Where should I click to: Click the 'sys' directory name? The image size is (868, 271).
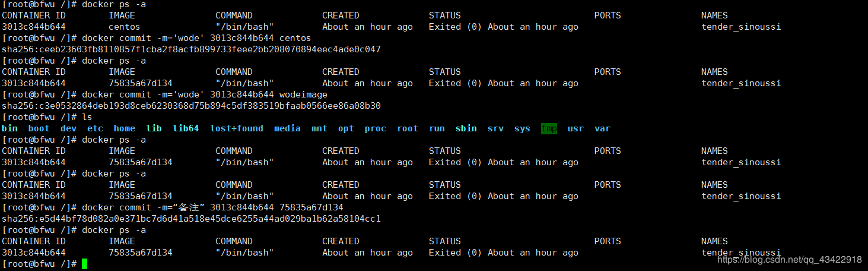[522, 128]
